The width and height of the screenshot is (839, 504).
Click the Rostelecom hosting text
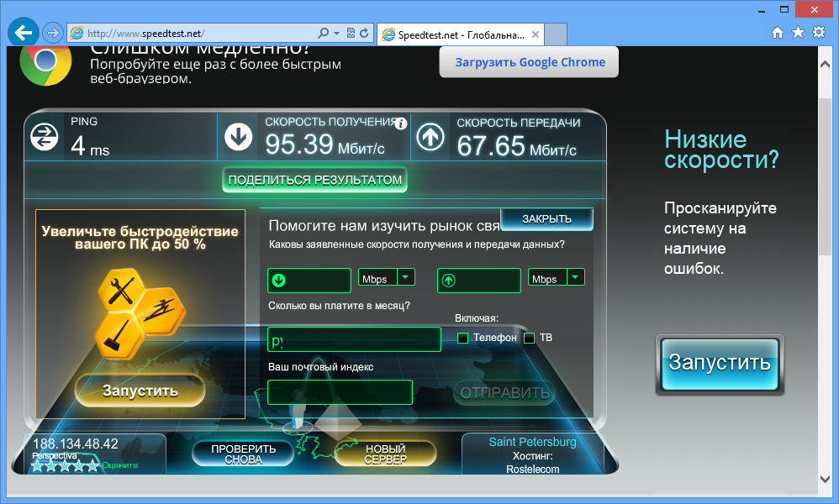(x=532, y=469)
